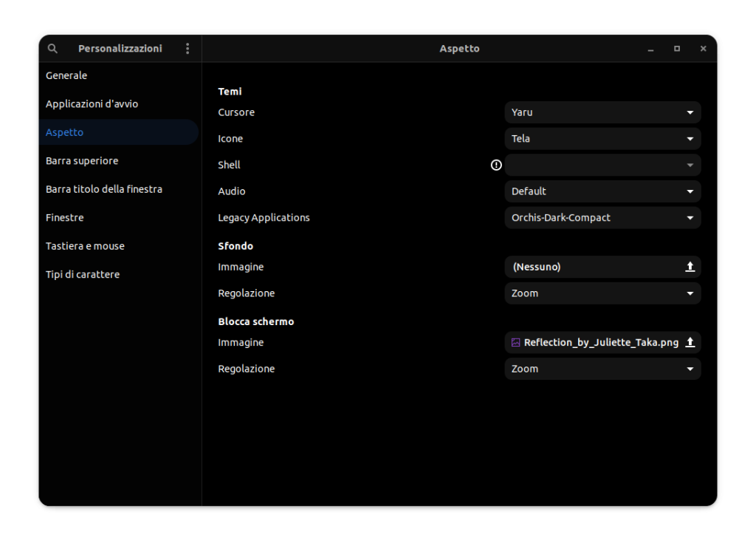756x549 pixels.
Task: Switch to the Generale section
Action: point(66,75)
